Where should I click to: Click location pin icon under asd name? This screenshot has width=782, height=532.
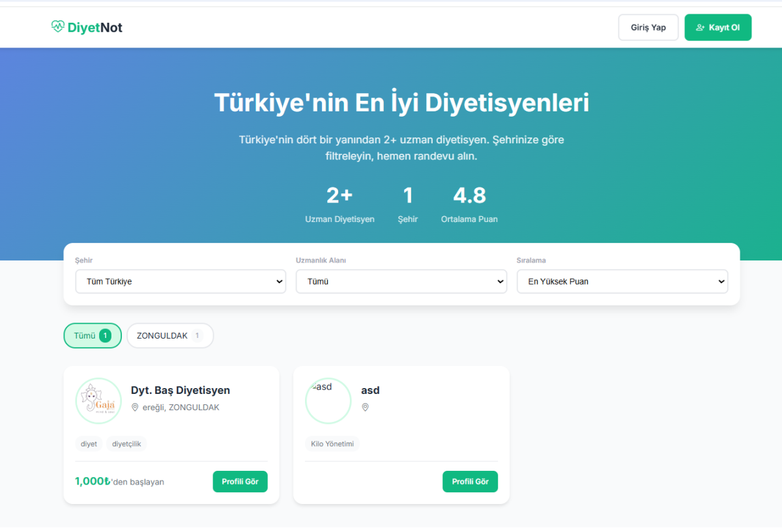366,408
